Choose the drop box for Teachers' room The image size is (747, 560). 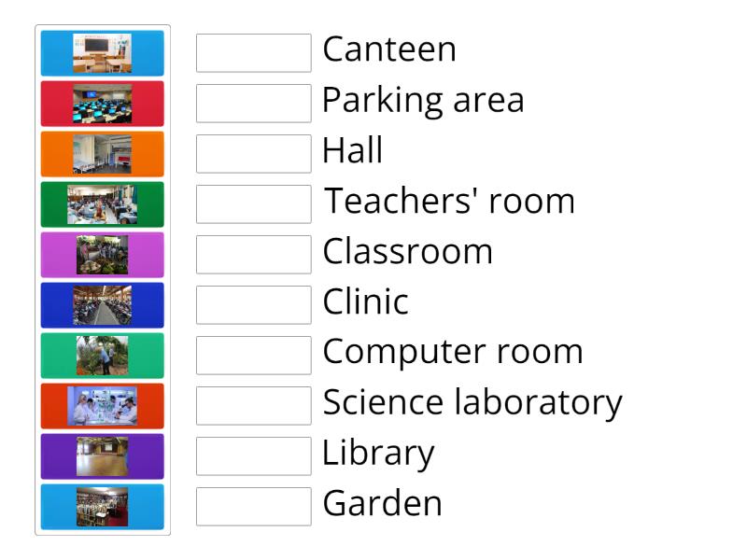[x=253, y=204]
